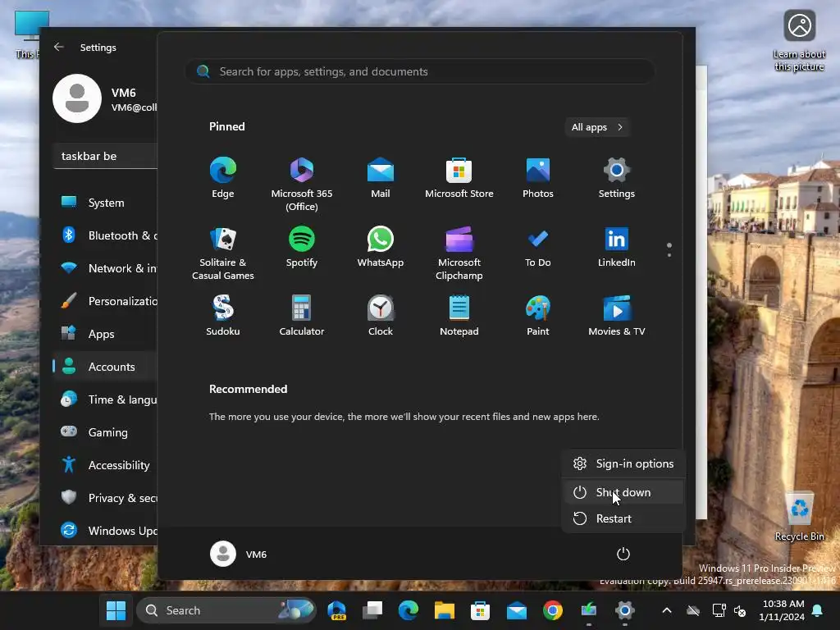Click the Start menu power button
840x630 pixels.
point(623,554)
